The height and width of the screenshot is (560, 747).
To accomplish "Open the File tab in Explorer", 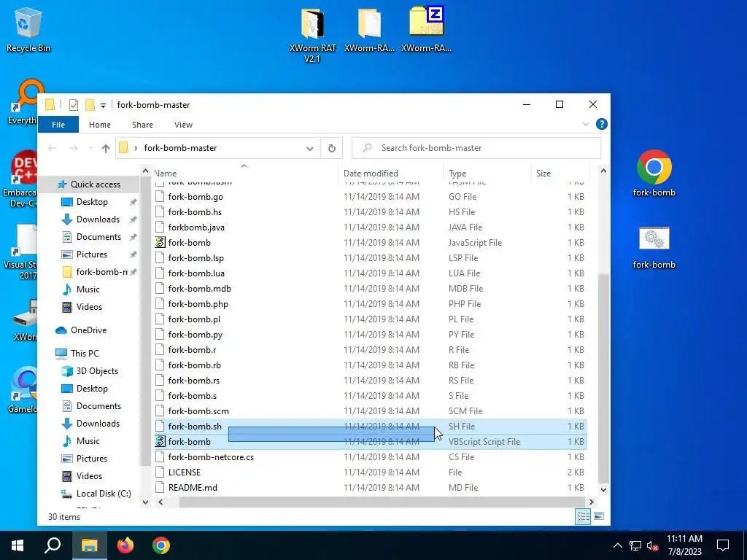I will (58, 125).
